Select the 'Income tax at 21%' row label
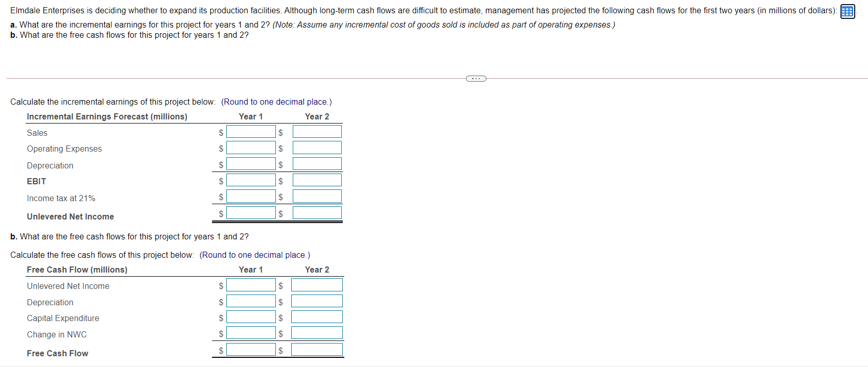Image resolution: width=868 pixels, height=367 pixels. (x=61, y=198)
